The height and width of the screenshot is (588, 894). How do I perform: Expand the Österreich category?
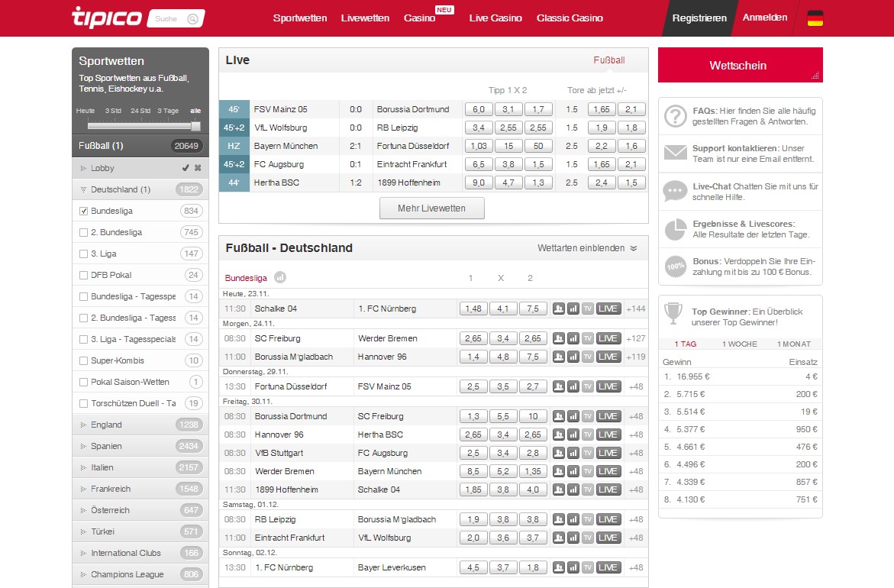(140, 510)
